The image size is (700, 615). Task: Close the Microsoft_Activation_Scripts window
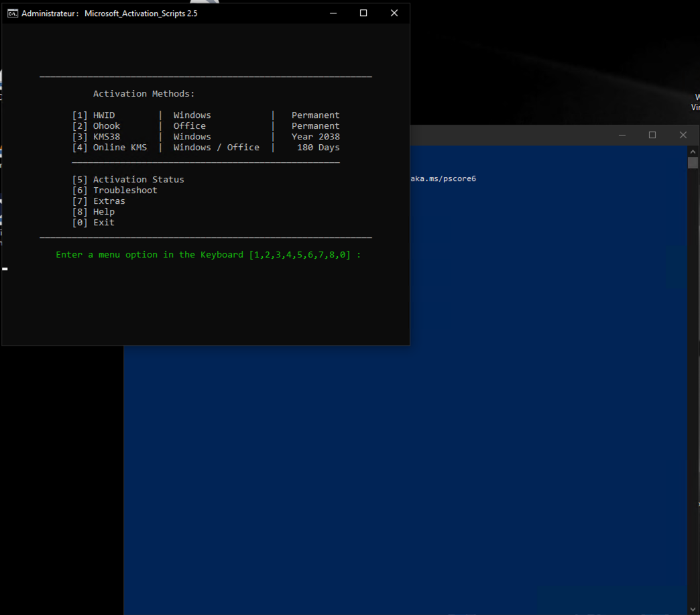tap(394, 13)
